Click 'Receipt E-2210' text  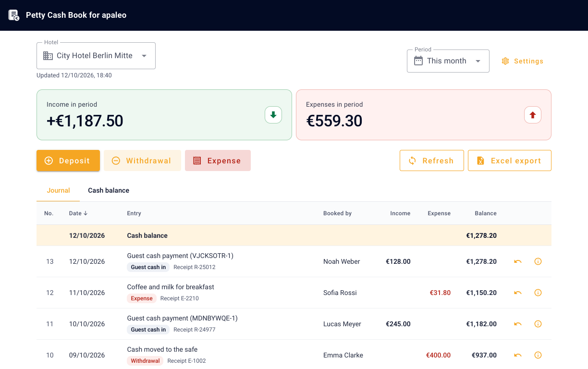(x=180, y=298)
